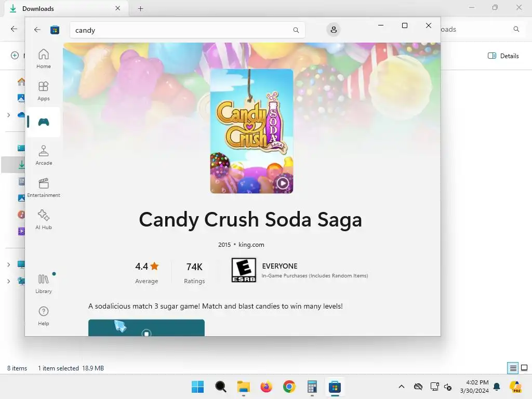This screenshot has height=399, width=532.
Task: Open king.com publisher link
Action: pyautogui.click(x=251, y=245)
